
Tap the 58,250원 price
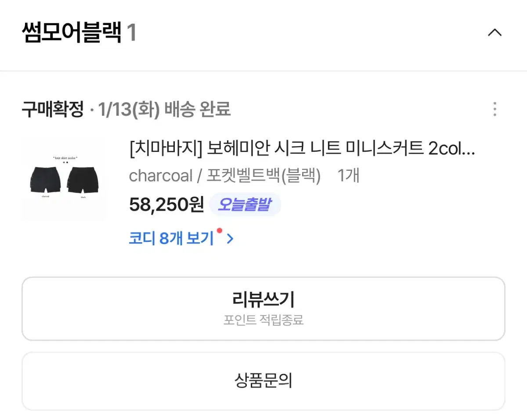(166, 205)
